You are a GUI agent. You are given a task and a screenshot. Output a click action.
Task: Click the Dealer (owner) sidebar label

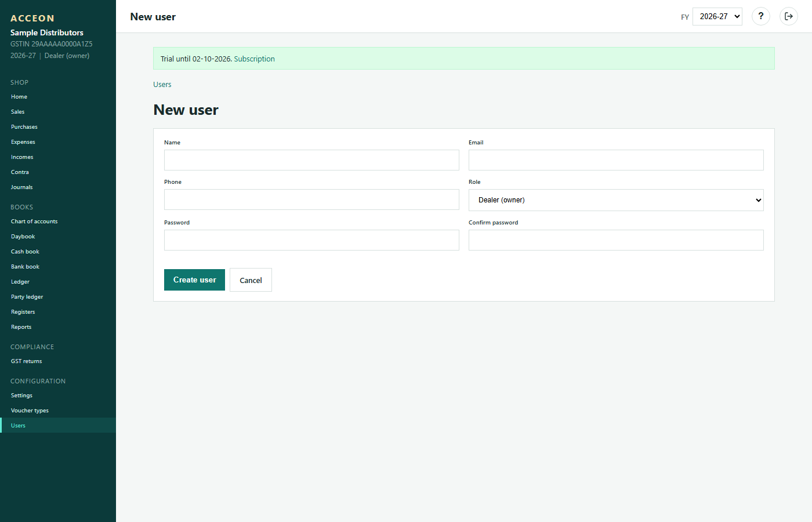point(67,56)
